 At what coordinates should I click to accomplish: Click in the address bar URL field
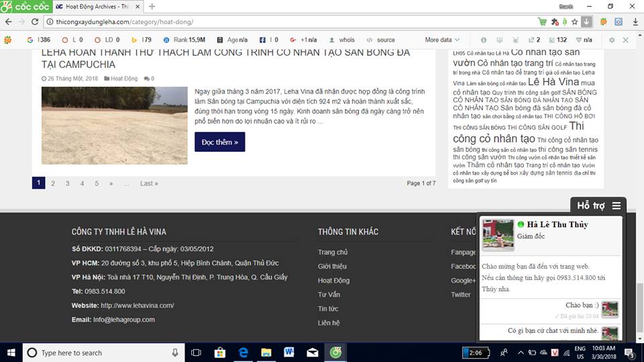click(268, 21)
